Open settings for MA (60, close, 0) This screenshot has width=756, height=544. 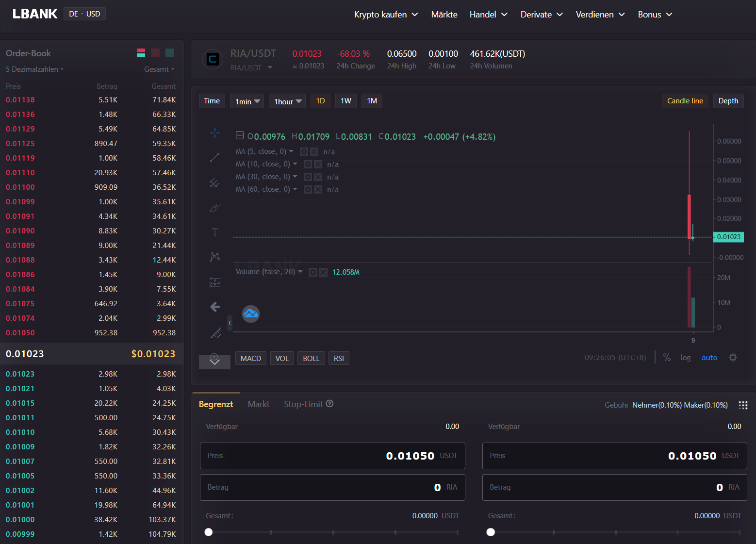point(308,190)
